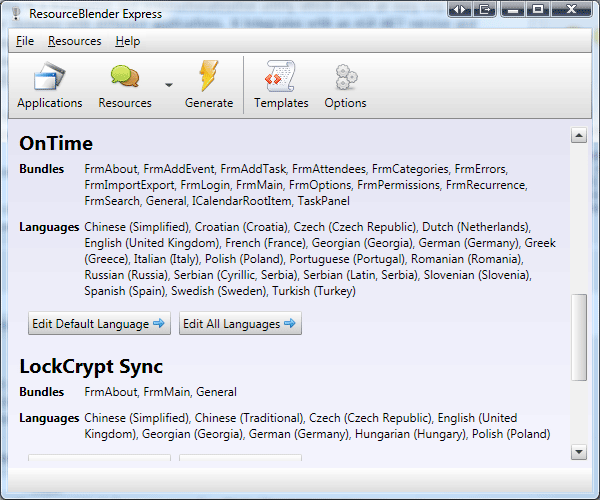The width and height of the screenshot is (600, 500).
Task: Click the OnTime application heading
Action: [56, 143]
